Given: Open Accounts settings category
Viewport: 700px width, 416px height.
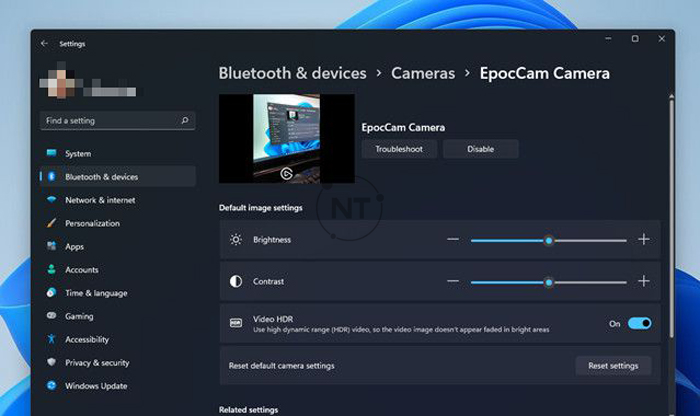Looking at the screenshot, I should (118, 270).
